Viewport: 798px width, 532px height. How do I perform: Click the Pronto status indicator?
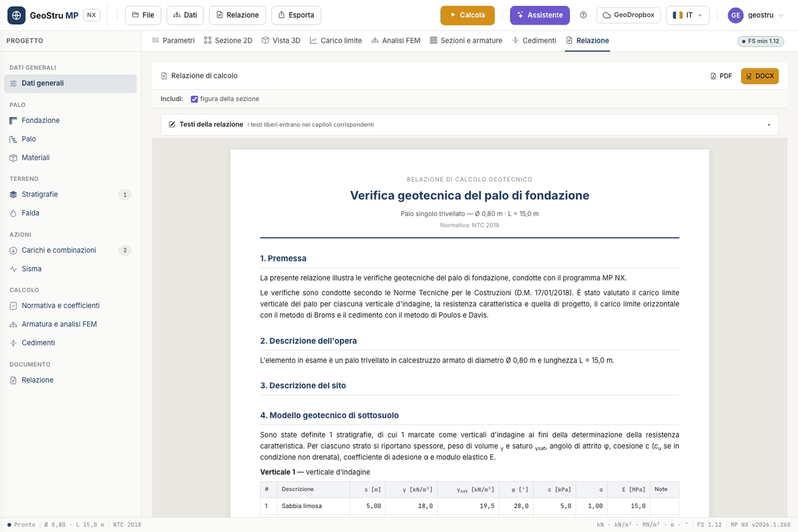pyautogui.click(x=21, y=525)
